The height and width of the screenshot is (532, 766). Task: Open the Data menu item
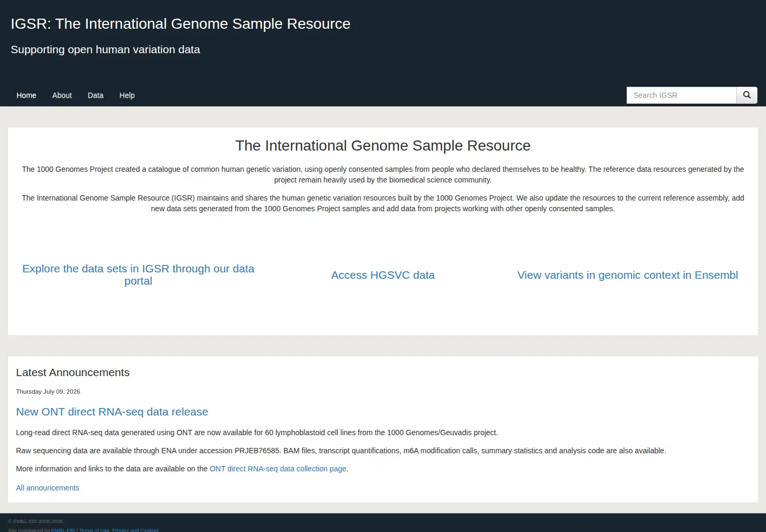click(x=96, y=95)
